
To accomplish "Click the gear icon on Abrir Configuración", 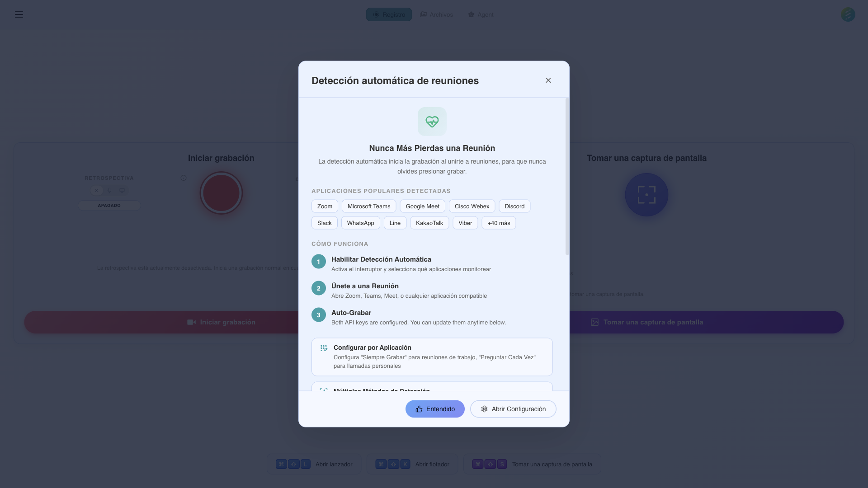I will pyautogui.click(x=484, y=409).
